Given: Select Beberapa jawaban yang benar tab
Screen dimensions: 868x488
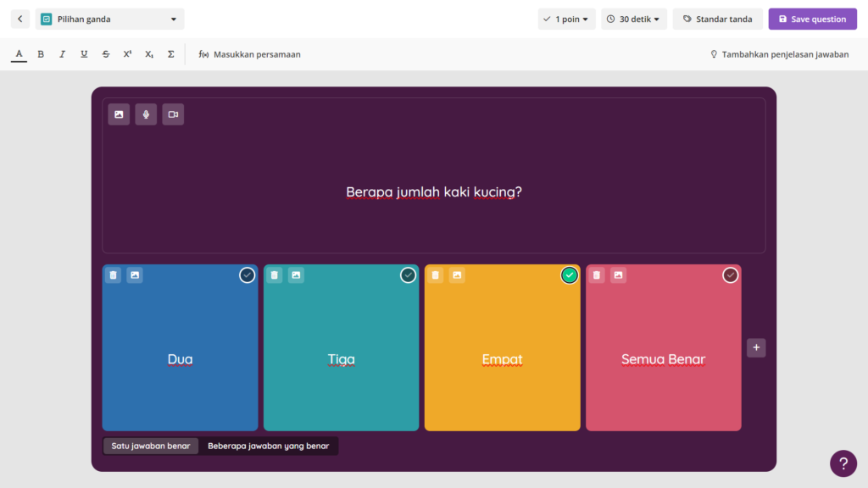Looking at the screenshot, I should tap(269, 446).
